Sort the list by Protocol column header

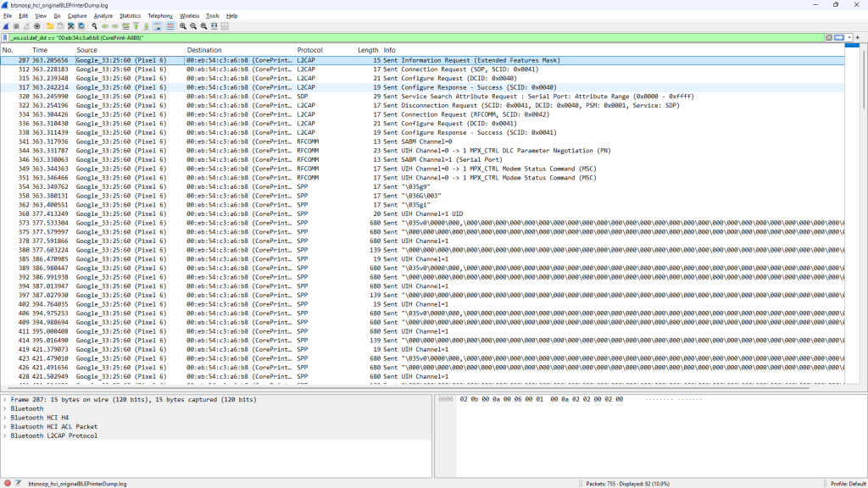[309, 50]
